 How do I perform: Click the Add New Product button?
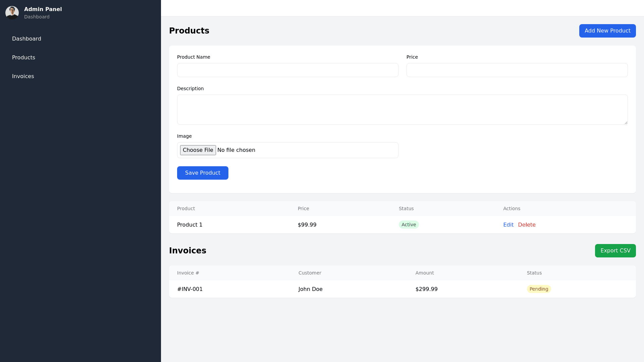(607, 31)
